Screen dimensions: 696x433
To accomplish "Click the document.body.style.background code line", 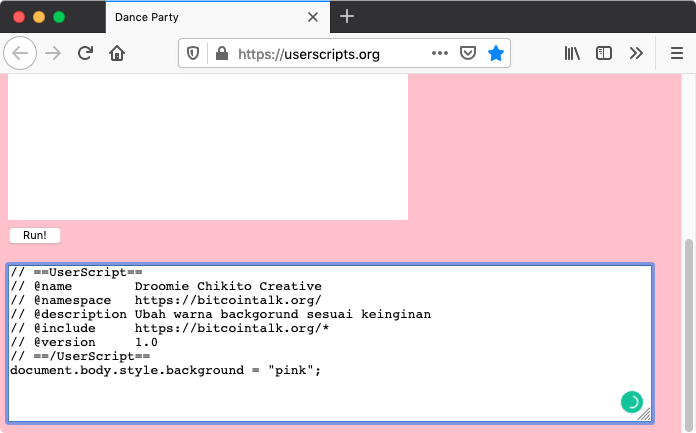I will (165, 370).
